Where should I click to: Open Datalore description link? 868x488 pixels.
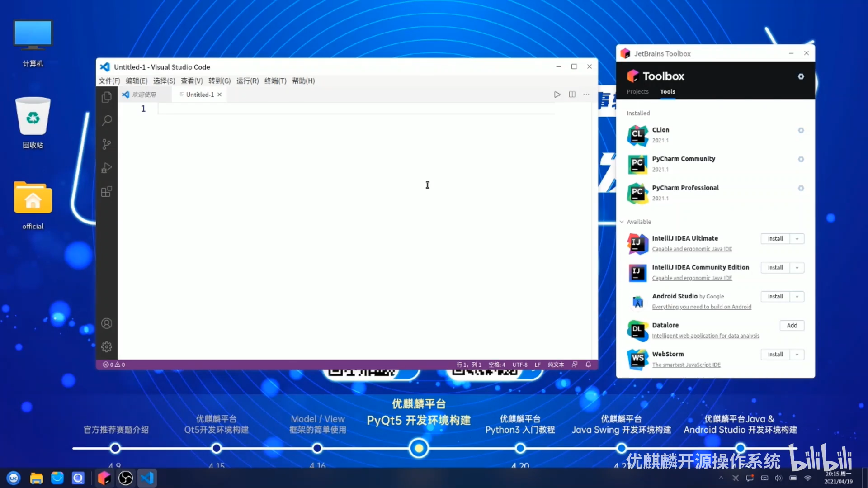click(x=706, y=336)
